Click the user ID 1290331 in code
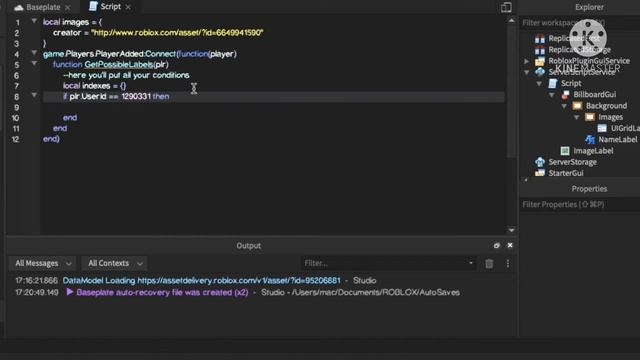 point(136,96)
